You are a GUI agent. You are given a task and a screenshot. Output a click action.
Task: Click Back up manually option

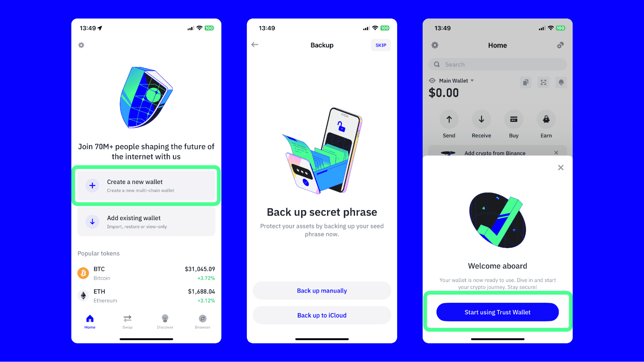(x=322, y=290)
